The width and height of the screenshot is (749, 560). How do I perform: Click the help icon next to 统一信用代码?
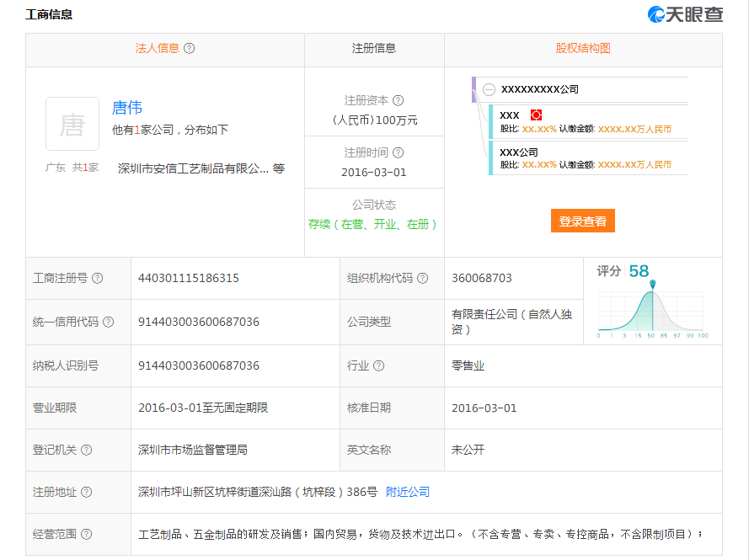coord(109,322)
